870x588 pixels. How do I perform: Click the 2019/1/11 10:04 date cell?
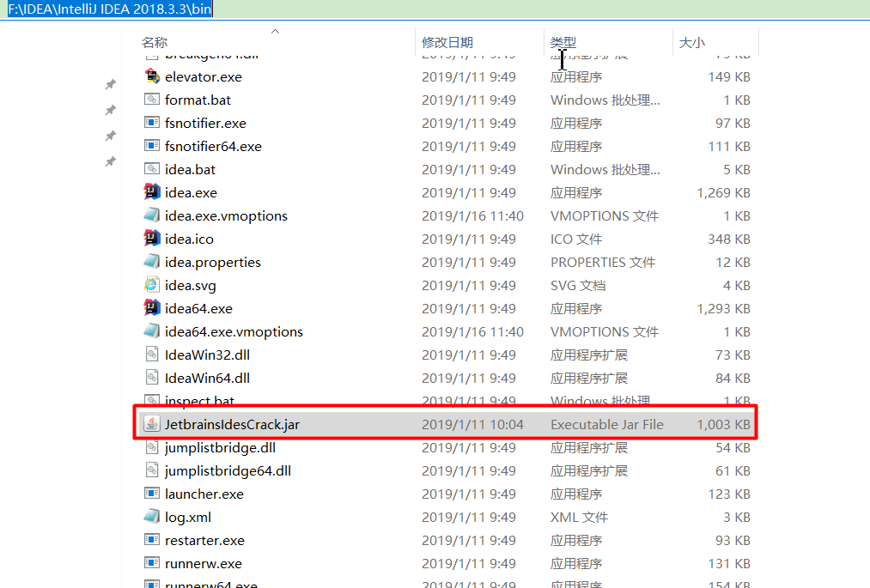[x=472, y=424]
